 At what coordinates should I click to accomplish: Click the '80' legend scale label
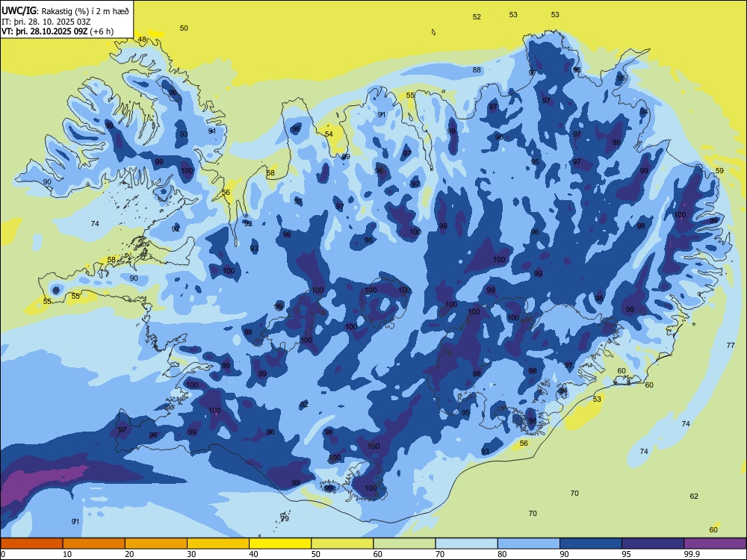(502, 554)
